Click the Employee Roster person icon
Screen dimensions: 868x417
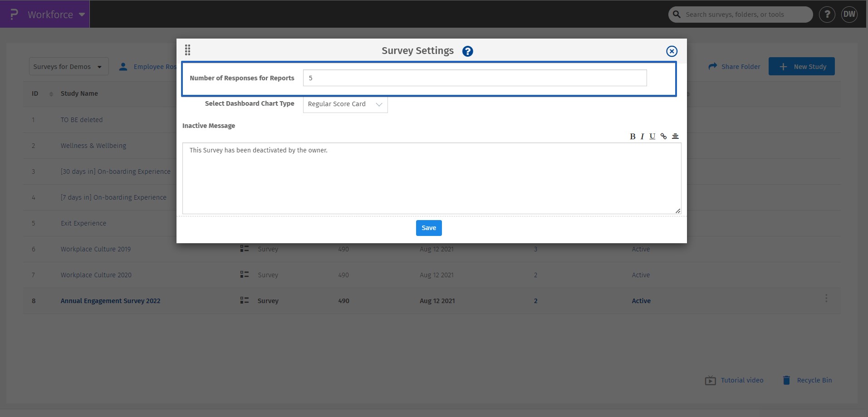tap(123, 66)
